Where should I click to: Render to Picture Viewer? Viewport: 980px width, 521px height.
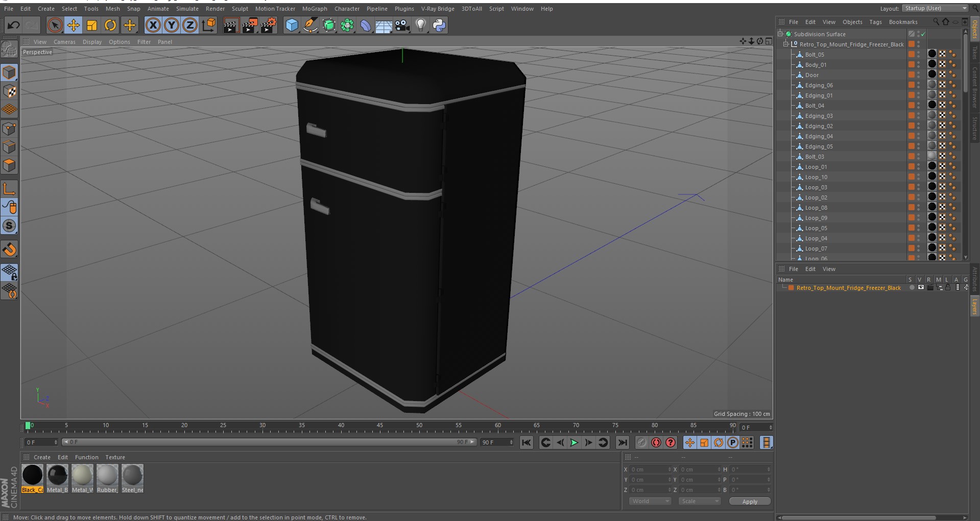250,25
